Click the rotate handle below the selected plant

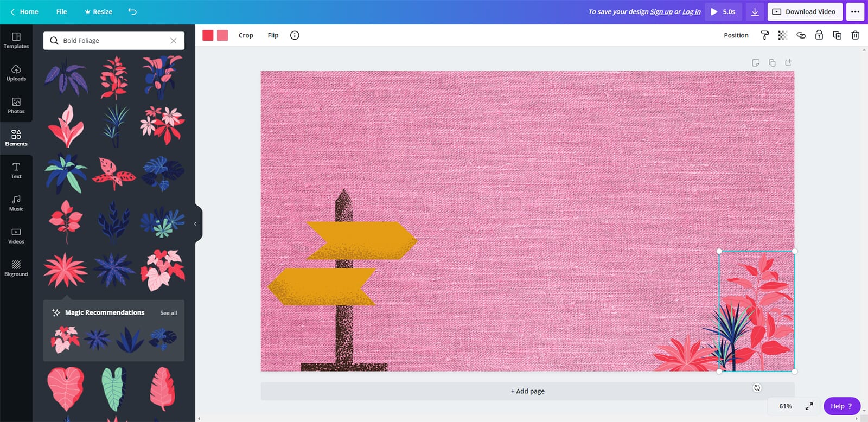click(757, 388)
